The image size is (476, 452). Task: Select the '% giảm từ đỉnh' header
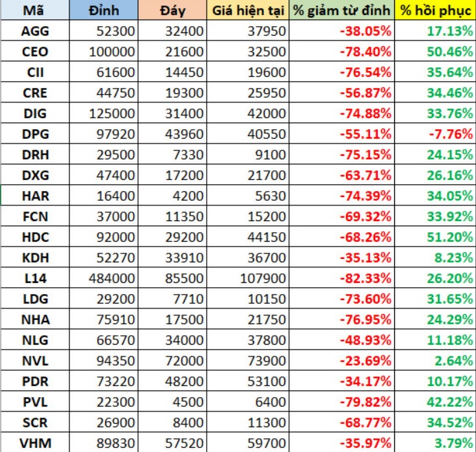pos(342,10)
